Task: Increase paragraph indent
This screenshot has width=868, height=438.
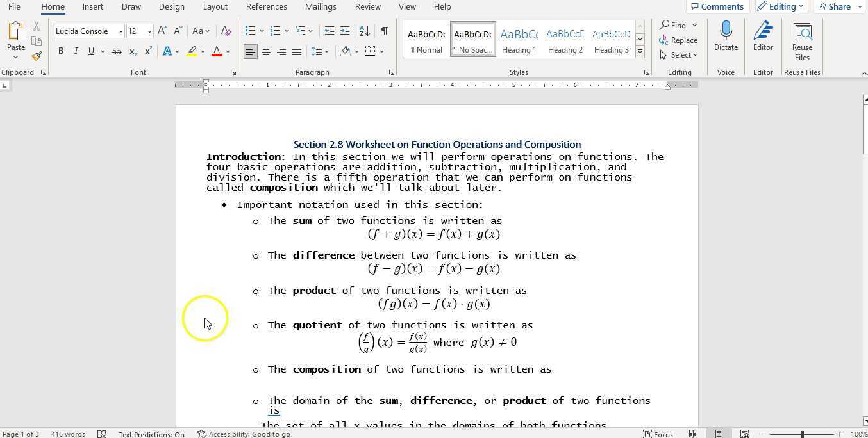Action: [345, 31]
